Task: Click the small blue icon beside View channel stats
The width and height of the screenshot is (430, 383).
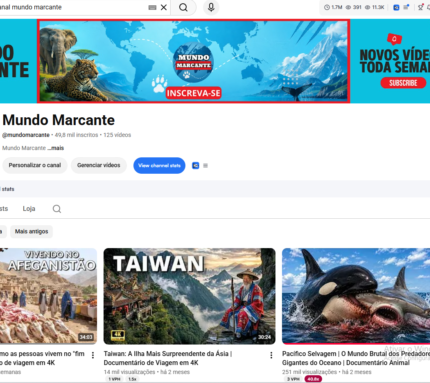Action: point(196,165)
